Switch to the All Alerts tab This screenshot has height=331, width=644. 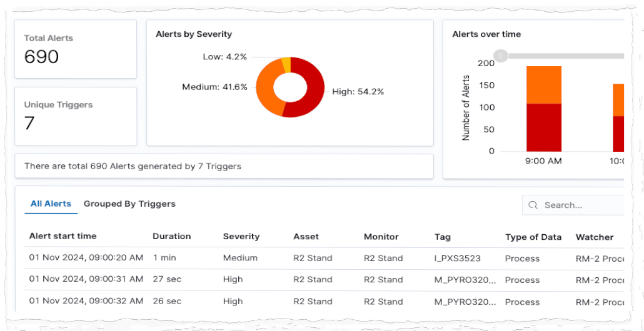pos(51,204)
